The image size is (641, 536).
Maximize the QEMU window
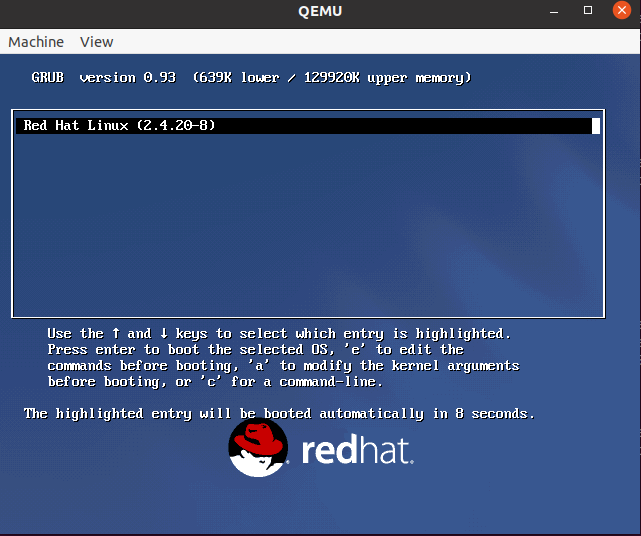[588, 10]
